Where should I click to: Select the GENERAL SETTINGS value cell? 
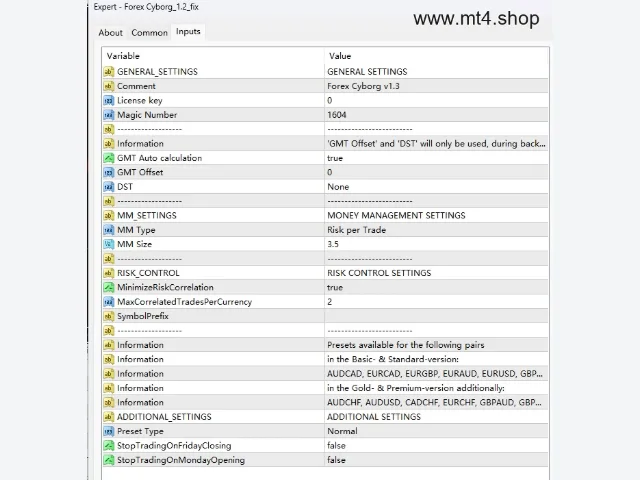point(436,72)
